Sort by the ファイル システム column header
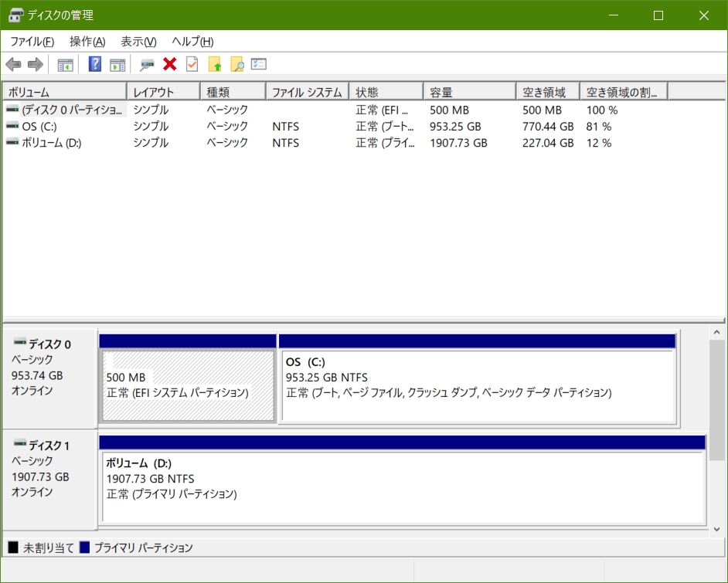This screenshot has height=583, width=728. 308,92
